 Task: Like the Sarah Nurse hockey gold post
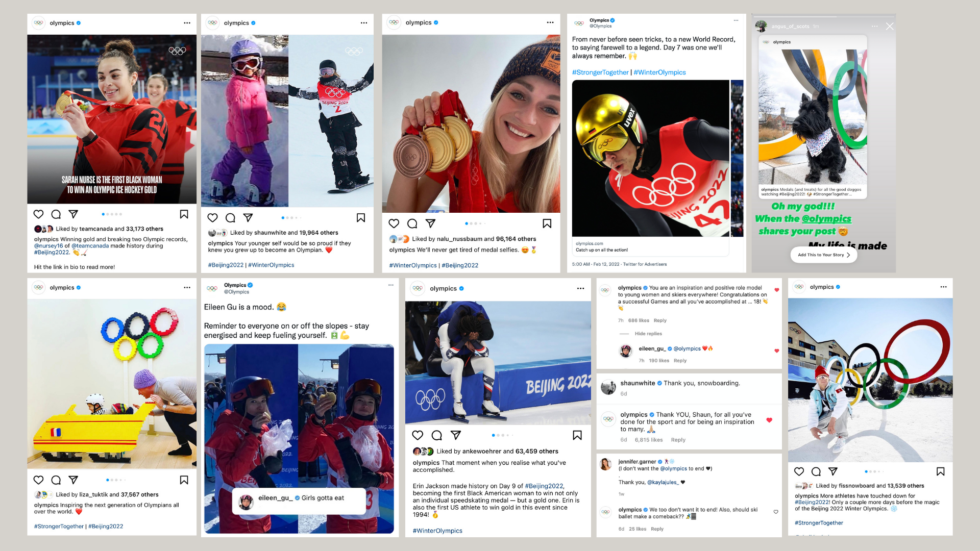point(38,214)
